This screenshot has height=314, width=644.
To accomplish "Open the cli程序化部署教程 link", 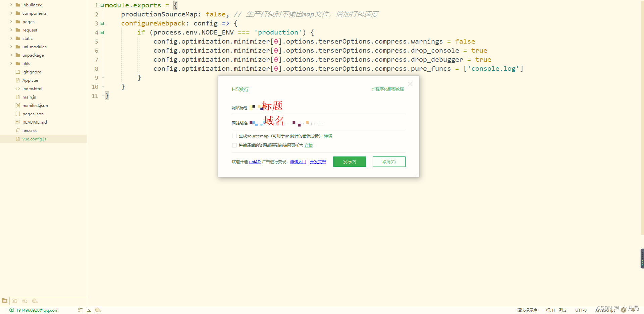I will point(388,89).
